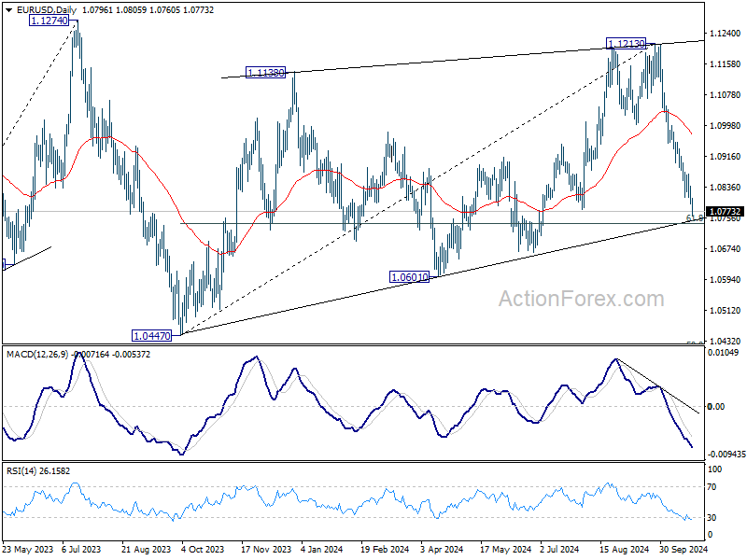Select the 2 Jul 2024 date label

[x=559, y=549]
